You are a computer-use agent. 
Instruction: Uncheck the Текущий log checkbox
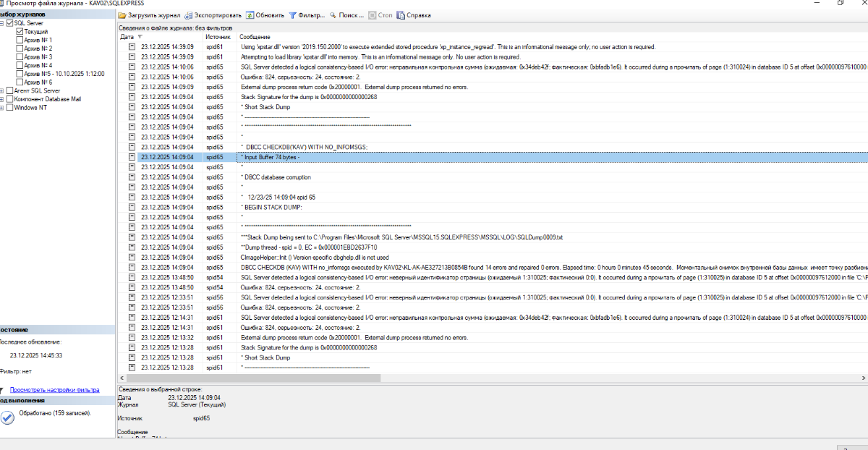click(x=20, y=32)
